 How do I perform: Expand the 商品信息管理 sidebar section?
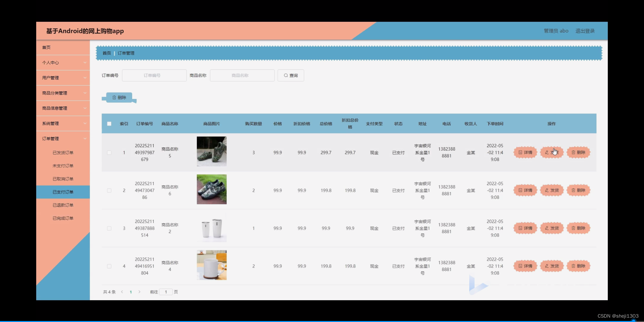tap(63, 108)
